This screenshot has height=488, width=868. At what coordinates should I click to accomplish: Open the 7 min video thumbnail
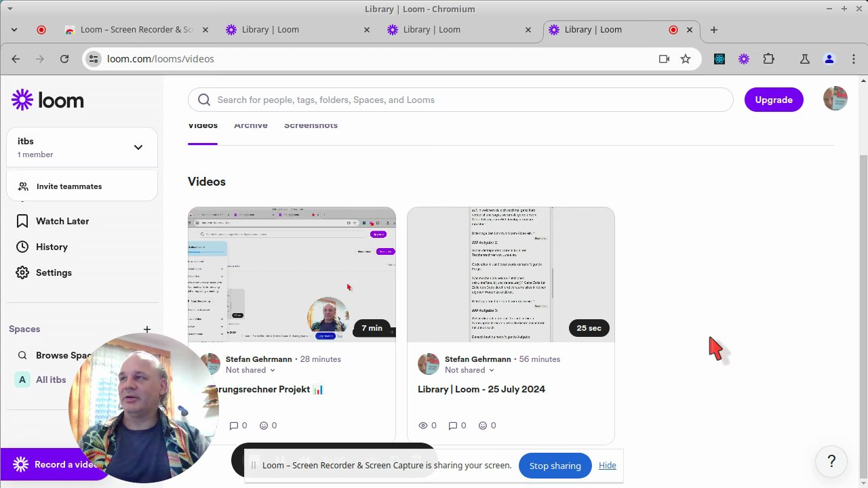tap(292, 274)
